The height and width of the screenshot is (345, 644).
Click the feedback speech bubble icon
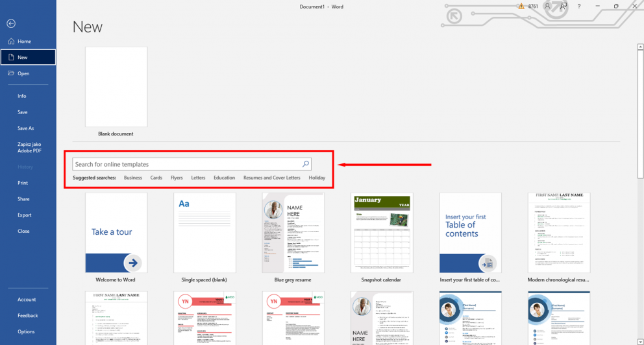563,6
